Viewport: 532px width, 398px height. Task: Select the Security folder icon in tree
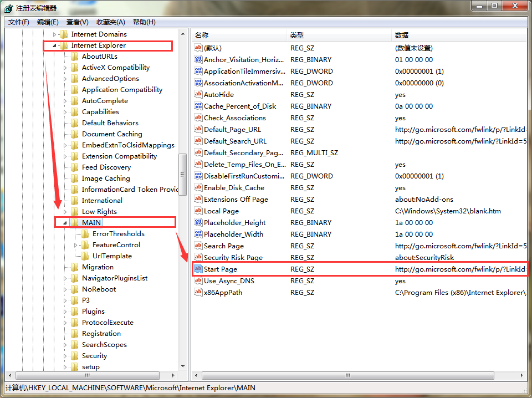pos(75,356)
